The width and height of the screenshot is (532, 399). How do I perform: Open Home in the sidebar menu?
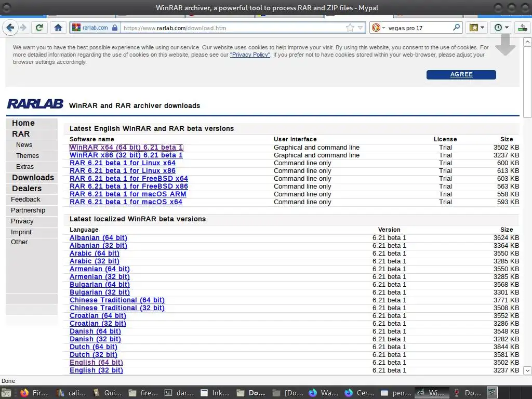pos(23,123)
